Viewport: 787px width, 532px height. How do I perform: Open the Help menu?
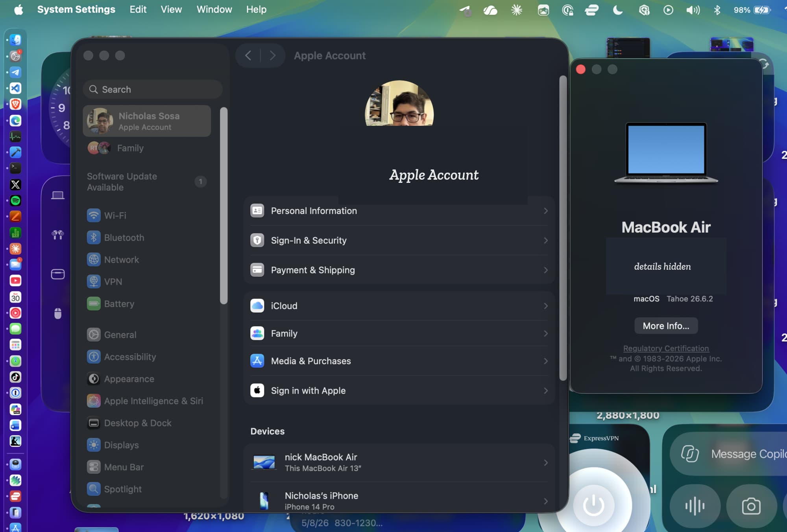[x=256, y=9]
